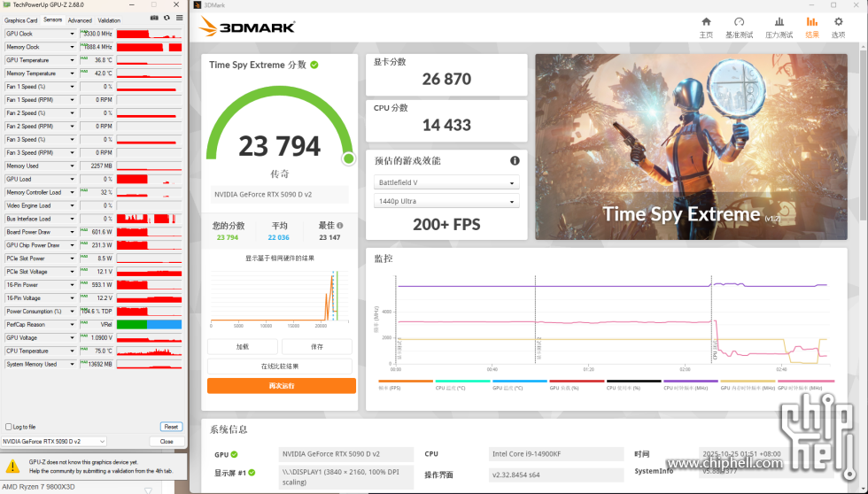This screenshot has width=868, height=494.
Task: Open the results (结果) chart icon
Action: (811, 27)
